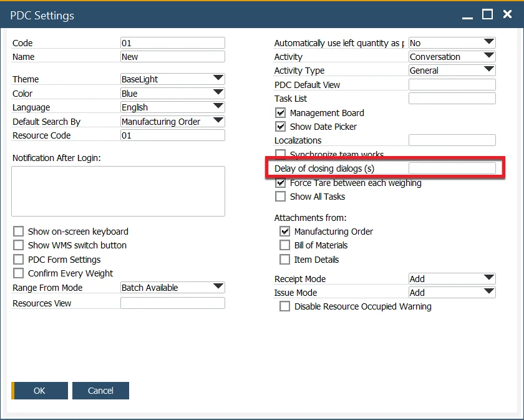This screenshot has height=420, width=524.
Task: Click the Task List field
Action: click(452, 99)
